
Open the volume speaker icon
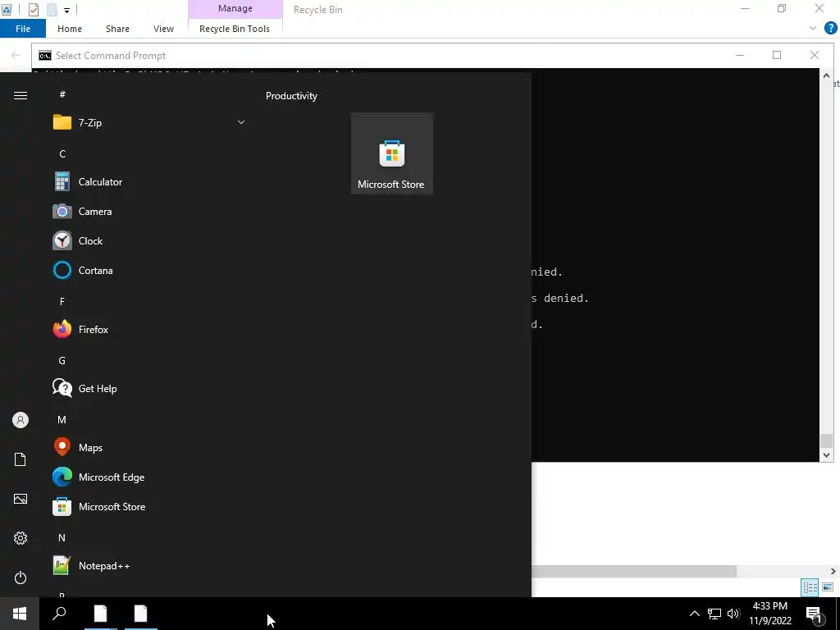[733, 614]
